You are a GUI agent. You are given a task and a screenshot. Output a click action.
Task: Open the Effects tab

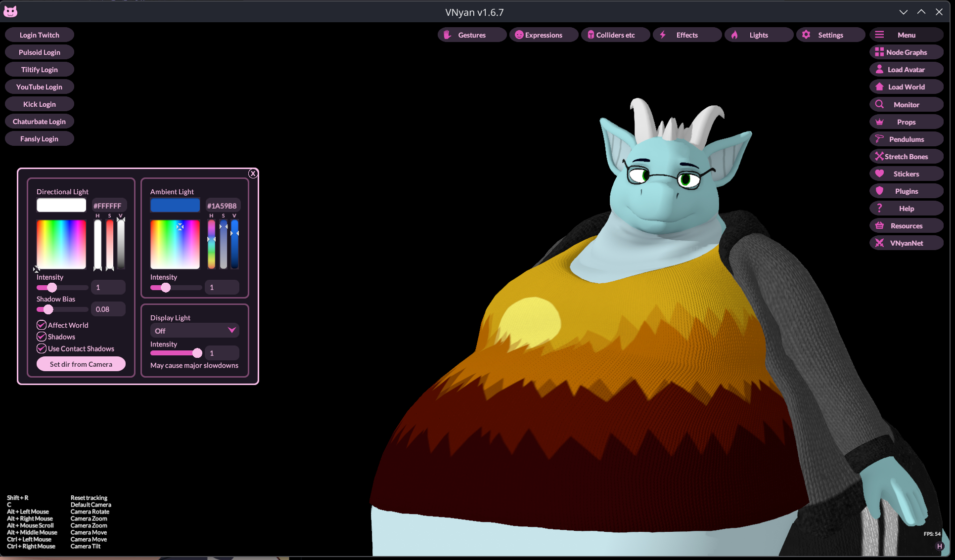[686, 35]
